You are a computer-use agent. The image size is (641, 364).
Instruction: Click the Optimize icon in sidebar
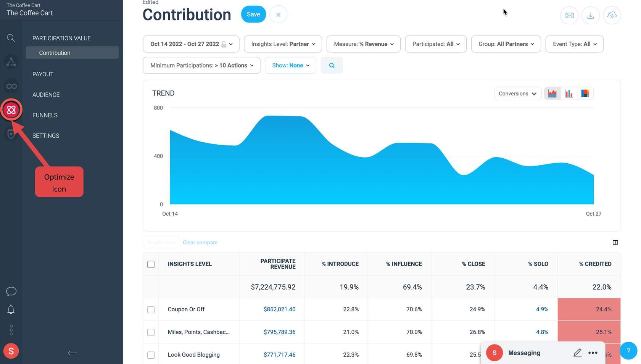pyautogui.click(x=11, y=110)
